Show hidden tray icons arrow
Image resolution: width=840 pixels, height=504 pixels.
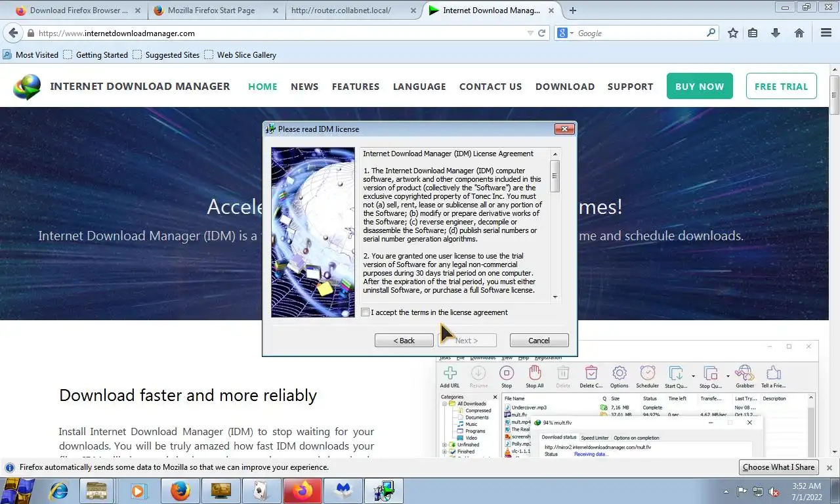click(726, 491)
